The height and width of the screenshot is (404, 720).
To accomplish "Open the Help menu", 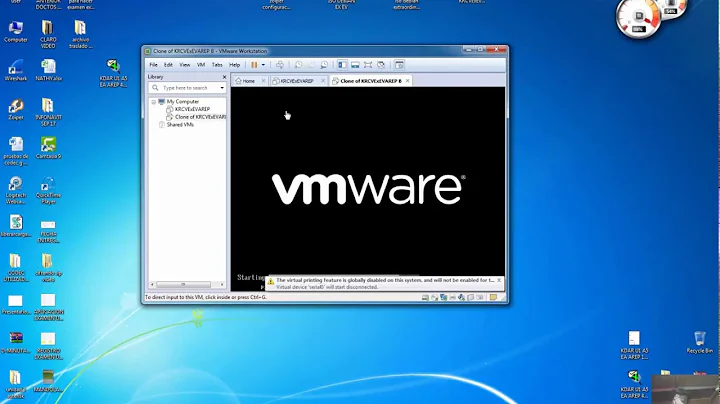I will (234, 65).
